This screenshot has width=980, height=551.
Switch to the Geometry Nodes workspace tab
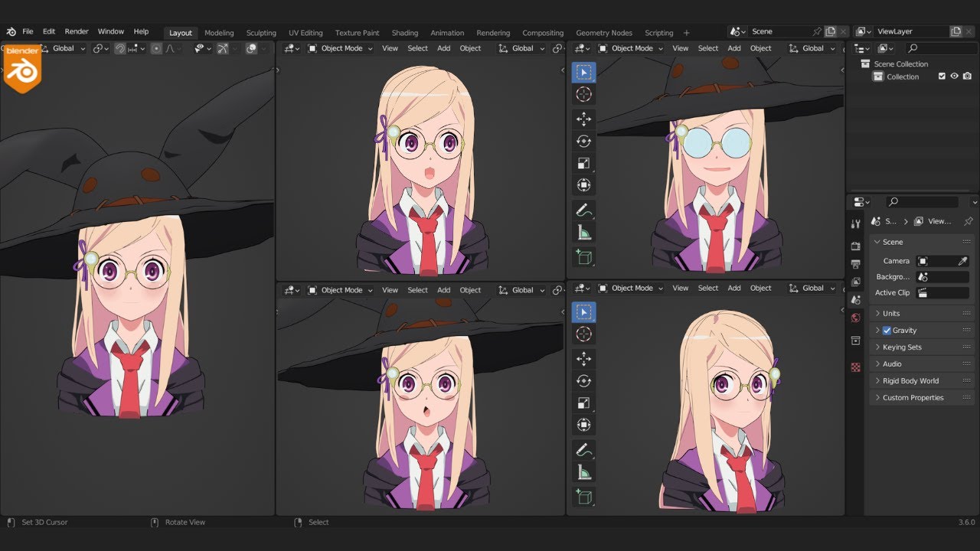pos(604,33)
